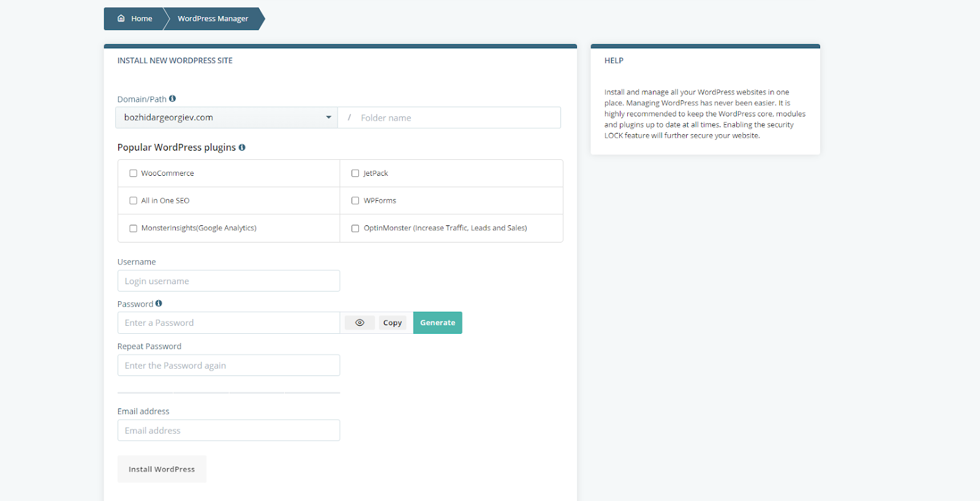Click the Email address input
This screenshot has height=501, width=980.
click(x=228, y=431)
